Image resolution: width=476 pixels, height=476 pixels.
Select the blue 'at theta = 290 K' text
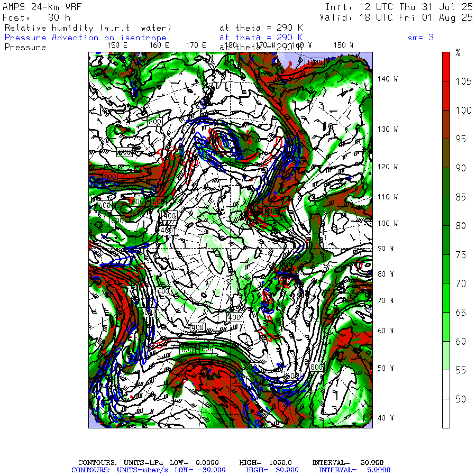[x=261, y=38]
